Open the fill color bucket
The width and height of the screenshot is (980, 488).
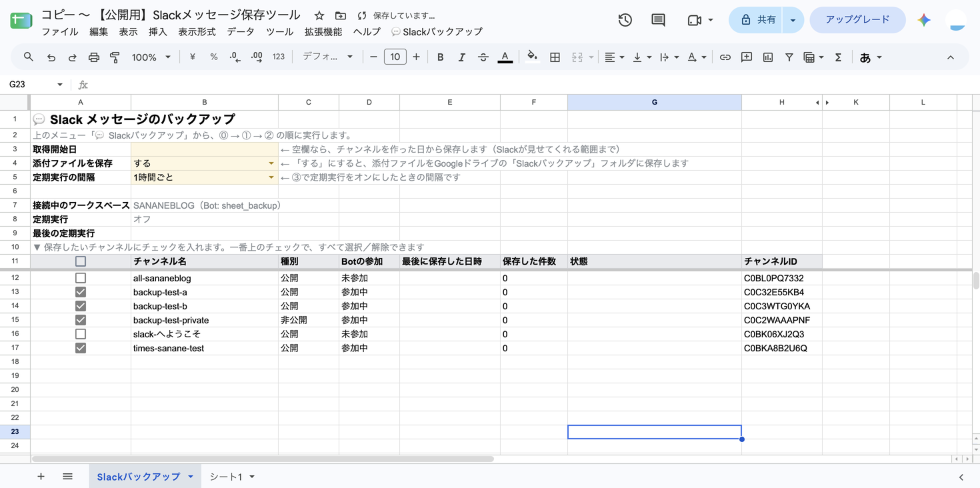532,57
